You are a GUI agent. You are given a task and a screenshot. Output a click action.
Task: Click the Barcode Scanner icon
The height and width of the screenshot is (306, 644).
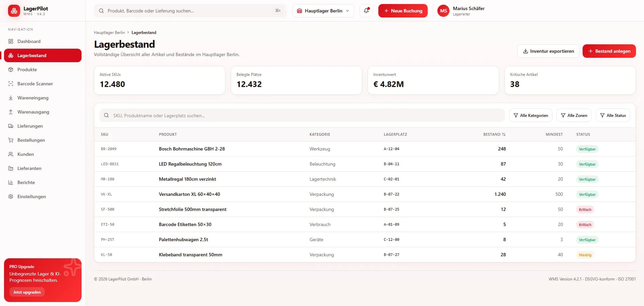11,84
